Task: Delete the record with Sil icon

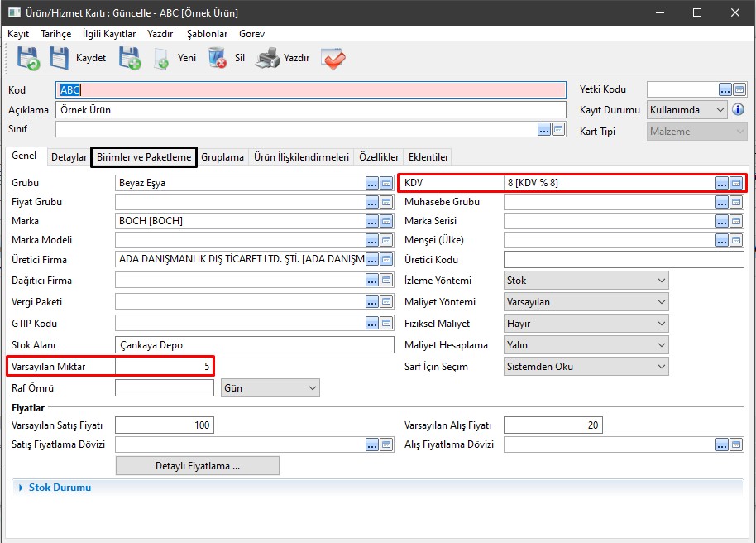Action: pyautogui.click(x=218, y=58)
